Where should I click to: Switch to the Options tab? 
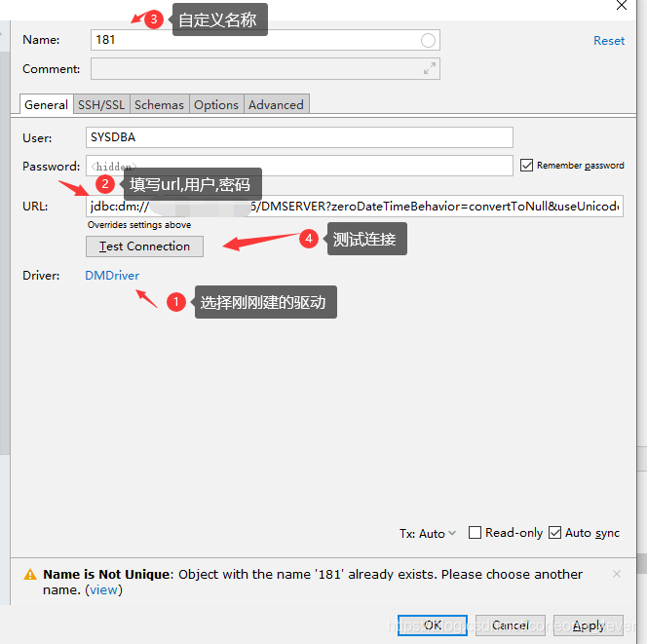pos(216,104)
